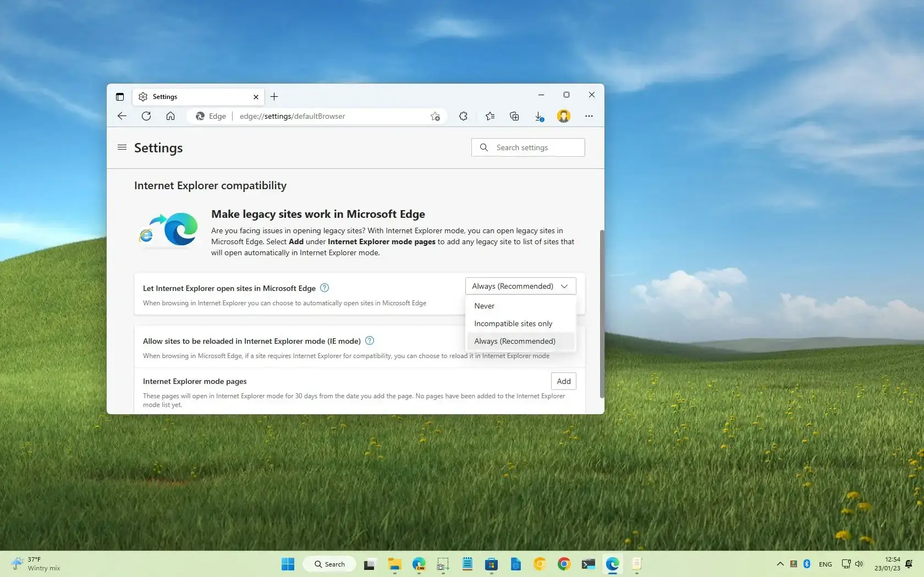The height and width of the screenshot is (577, 924).
Task: Open the tab actions menu icon
Action: [120, 97]
